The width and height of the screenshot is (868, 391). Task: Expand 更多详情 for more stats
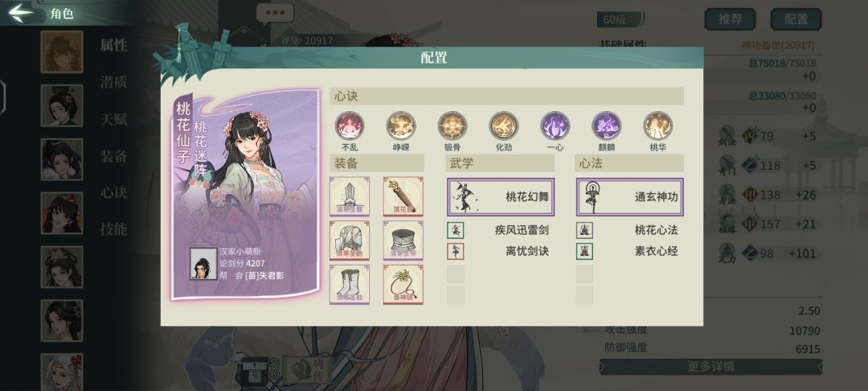coord(710,367)
